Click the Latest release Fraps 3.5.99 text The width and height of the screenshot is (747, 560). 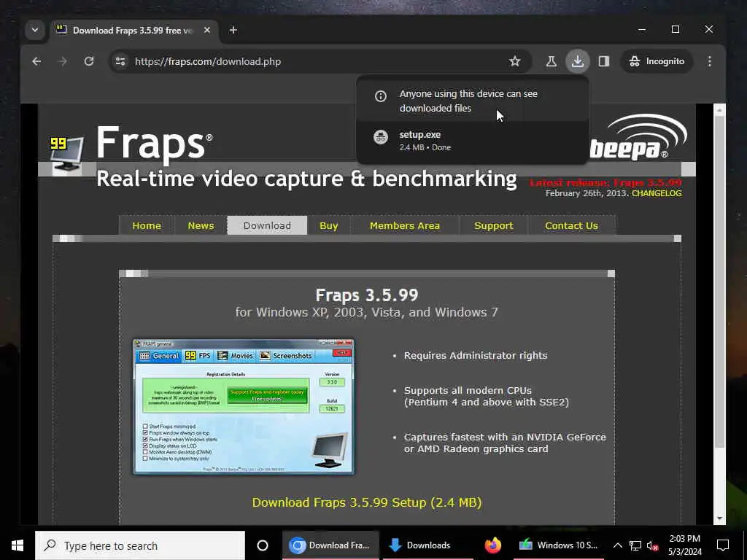tap(605, 183)
